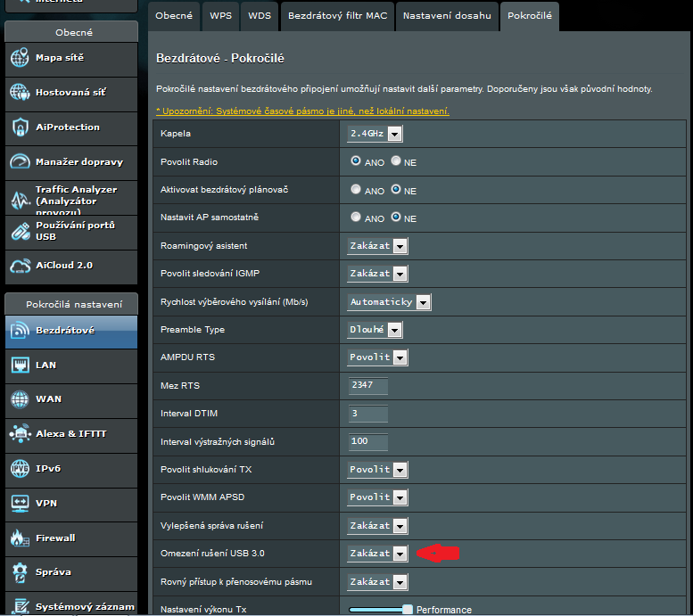Open AiCloud 2.0 cloud icon
The image size is (693, 616).
tap(20, 266)
